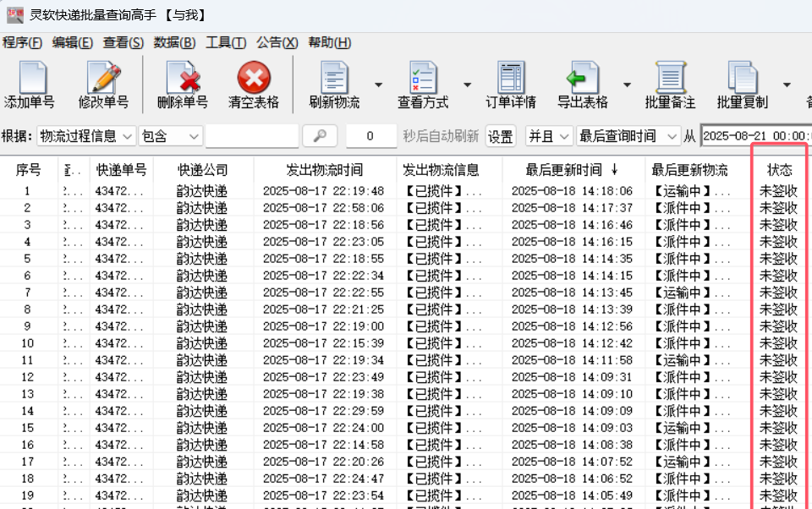Open the 编辑(E) menu
The height and width of the screenshot is (509, 812).
73,42
